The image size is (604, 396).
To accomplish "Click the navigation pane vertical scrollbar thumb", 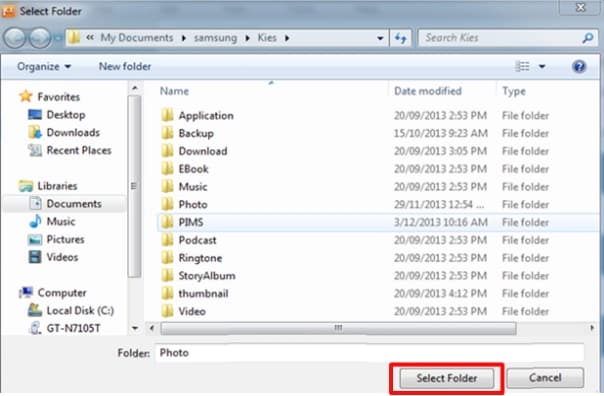I will click(134, 186).
